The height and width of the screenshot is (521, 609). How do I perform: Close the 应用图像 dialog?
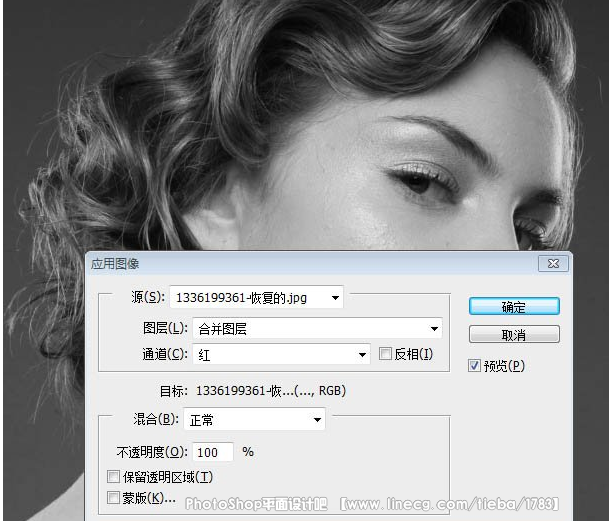(x=553, y=263)
